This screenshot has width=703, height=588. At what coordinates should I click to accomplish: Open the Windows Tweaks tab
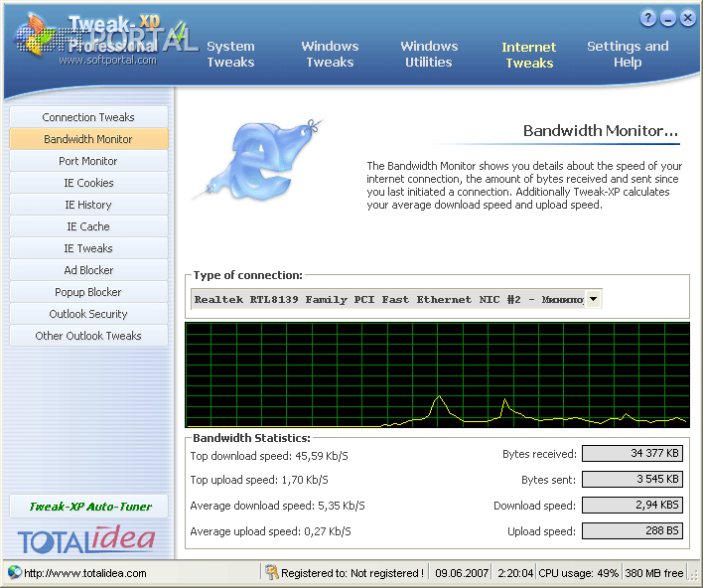coord(330,54)
